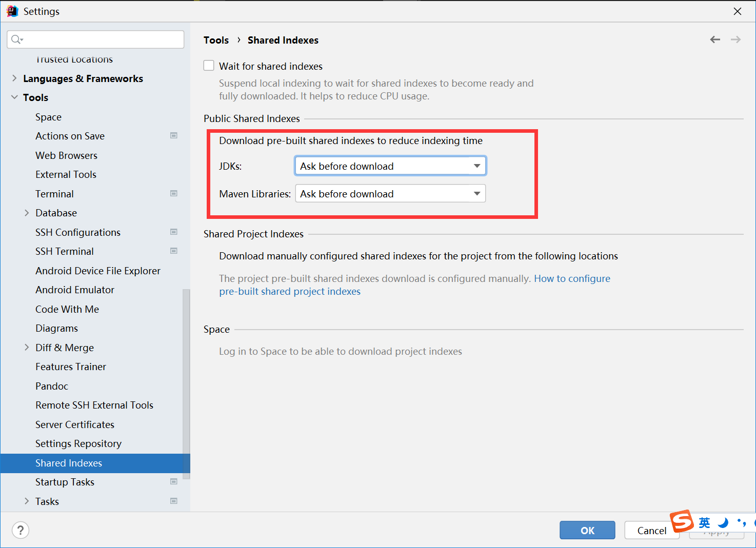Toggle the setting marker next to SSH Configurations
The image size is (756, 548).
pyautogui.click(x=174, y=232)
